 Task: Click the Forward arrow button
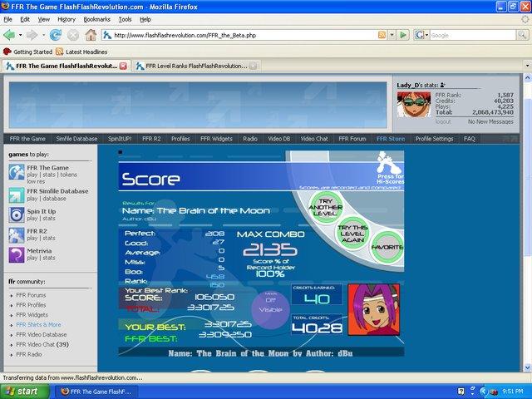[32, 35]
